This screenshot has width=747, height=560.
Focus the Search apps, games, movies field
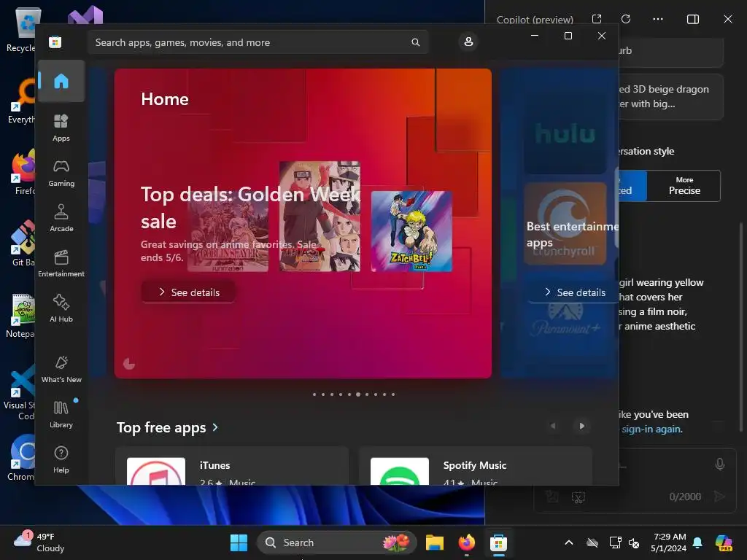258,42
